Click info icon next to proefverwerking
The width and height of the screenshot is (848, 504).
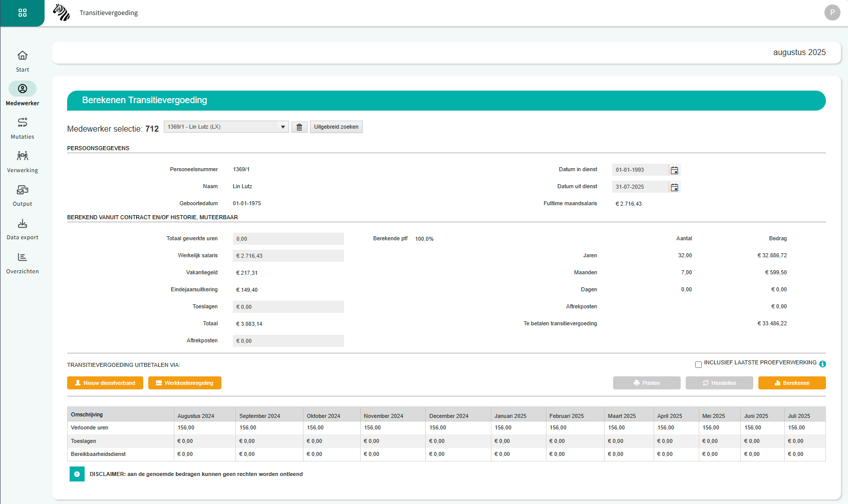822,364
